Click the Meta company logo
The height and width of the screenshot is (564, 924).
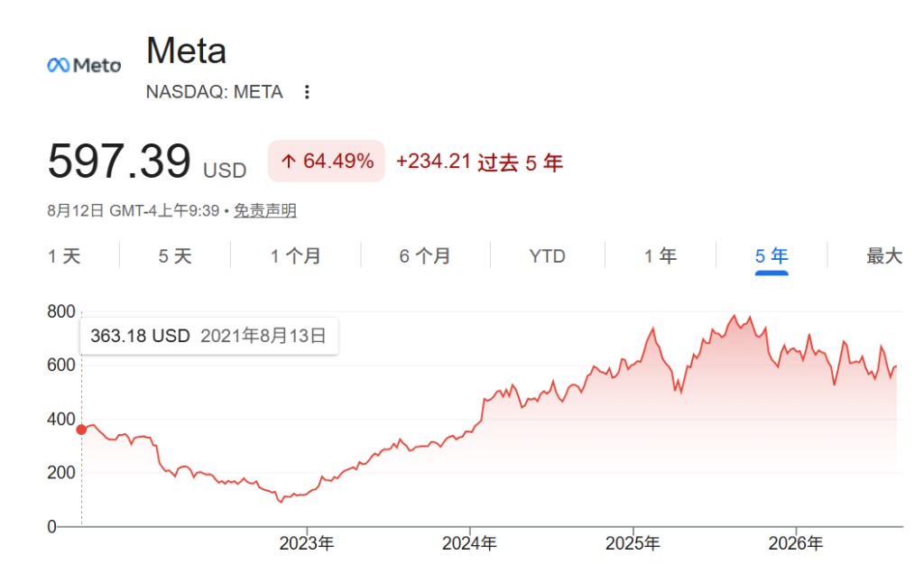coord(84,65)
